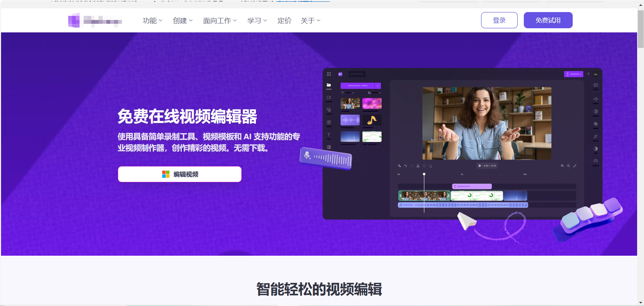644x306 pixels.
Task: Click the fit-to-timeline arrows icon
Action: point(575,166)
